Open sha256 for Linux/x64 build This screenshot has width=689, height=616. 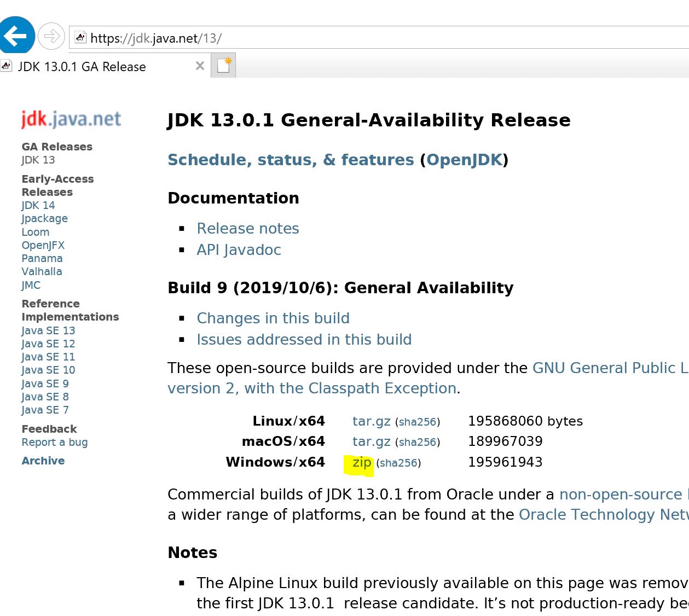click(x=418, y=422)
